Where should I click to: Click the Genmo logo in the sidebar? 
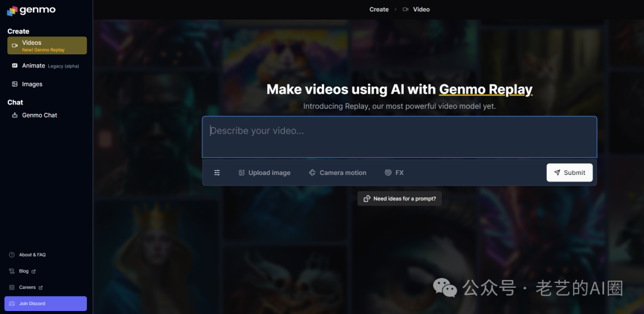click(31, 10)
